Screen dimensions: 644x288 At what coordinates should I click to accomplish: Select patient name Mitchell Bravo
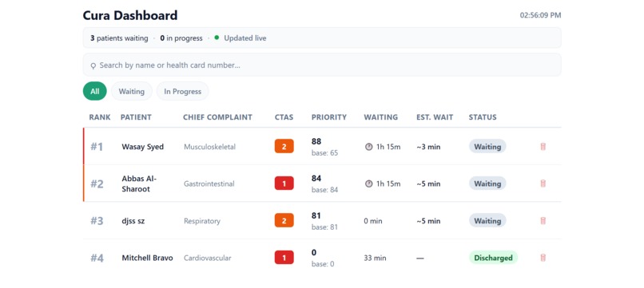point(147,258)
